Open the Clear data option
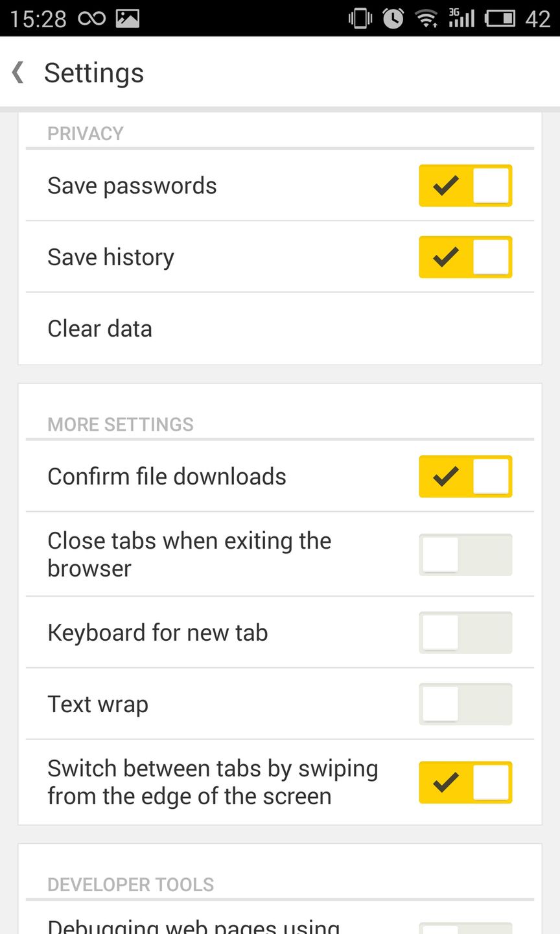The width and height of the screenshot is (560, 934). coord(100,329)
